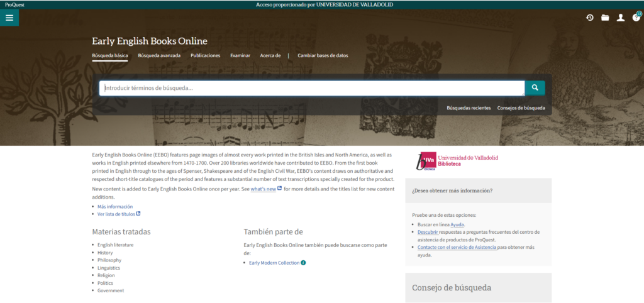Screen dimensions: 644x303
Task: Open recent searches history clock icon
Action: (590, 18)
